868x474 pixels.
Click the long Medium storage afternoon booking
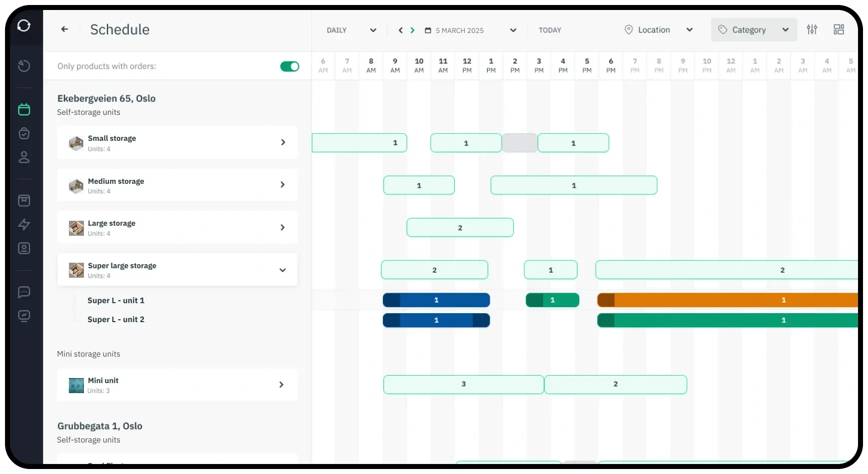coord(574,185)
